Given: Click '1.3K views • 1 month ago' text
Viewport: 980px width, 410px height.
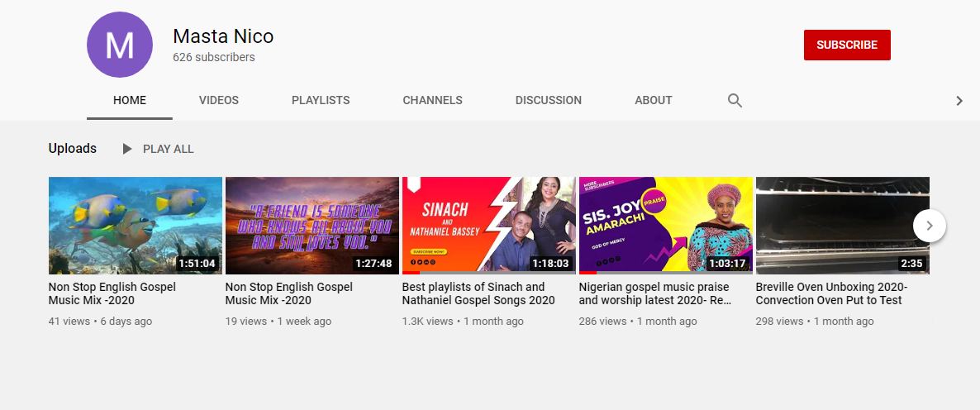Looking at the screenshot, I should [463, 322].
